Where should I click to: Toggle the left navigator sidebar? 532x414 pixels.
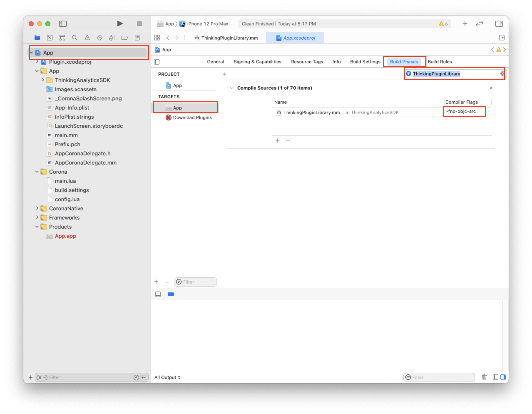(63, 24)
